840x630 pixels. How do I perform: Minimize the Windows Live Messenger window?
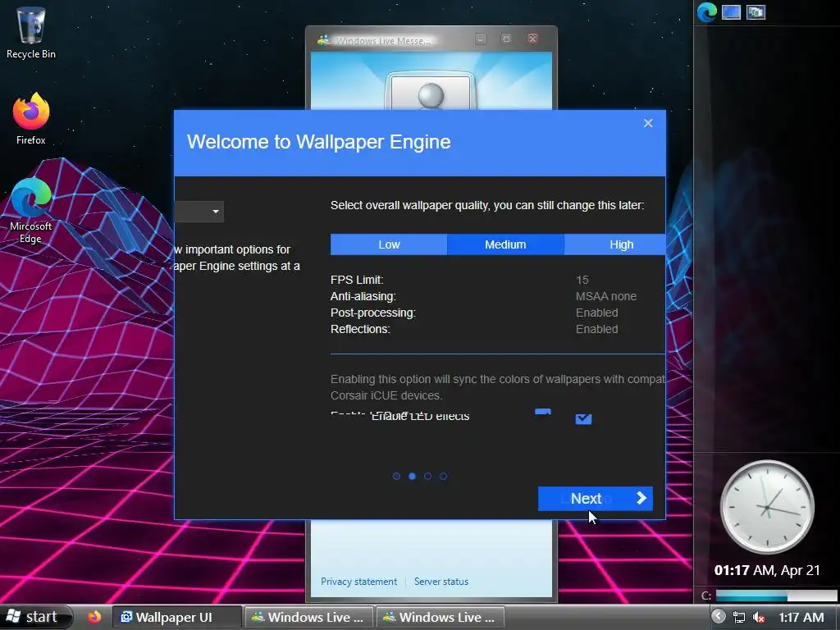point(481,39)
